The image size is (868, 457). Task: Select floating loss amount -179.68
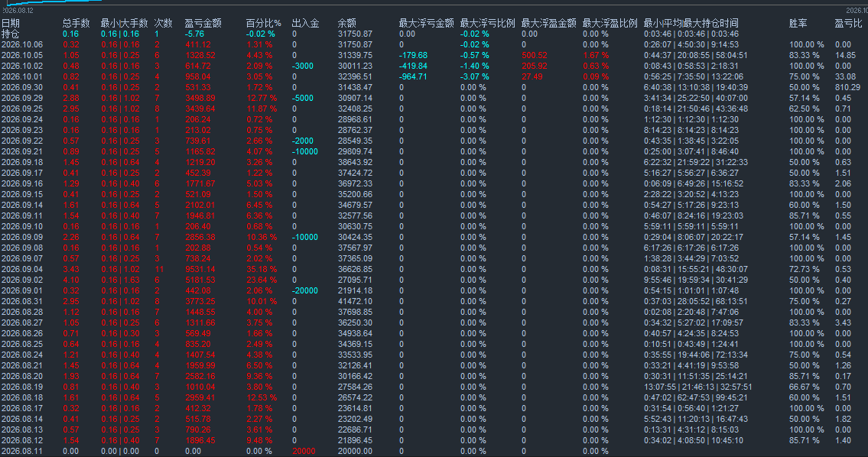413,55
